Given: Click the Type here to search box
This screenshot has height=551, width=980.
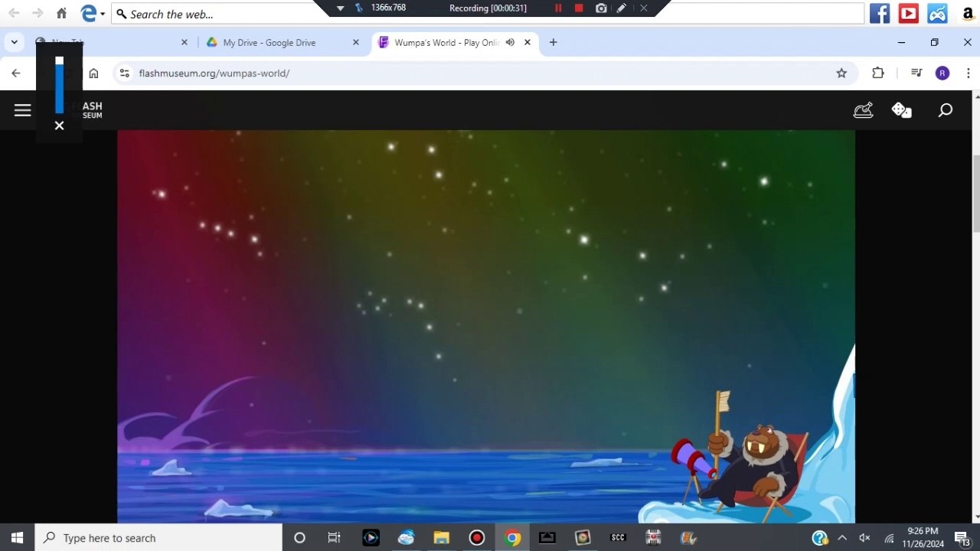Looking at the screenshot, I should (158, 538).
